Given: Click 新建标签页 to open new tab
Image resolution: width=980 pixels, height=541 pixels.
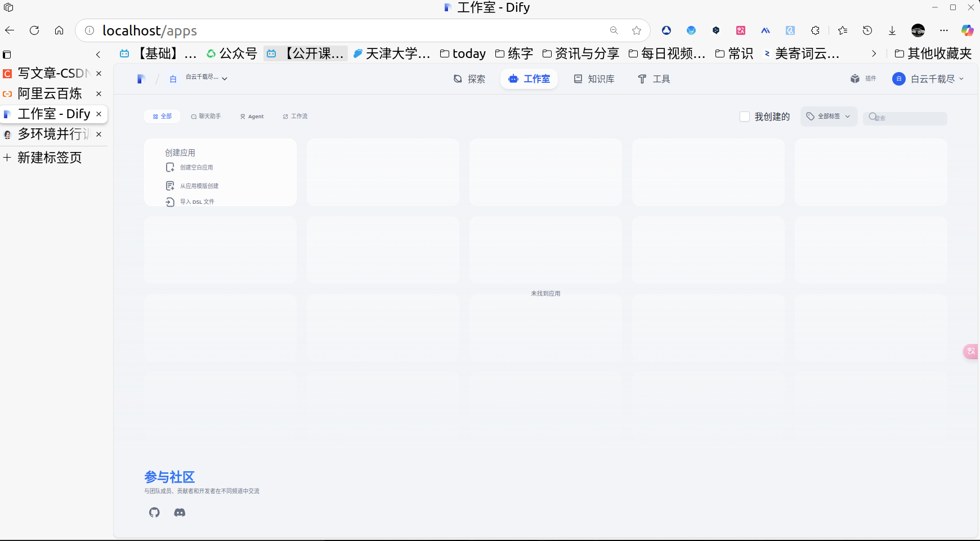Looking at the screenshot, I should coord(43,158).
